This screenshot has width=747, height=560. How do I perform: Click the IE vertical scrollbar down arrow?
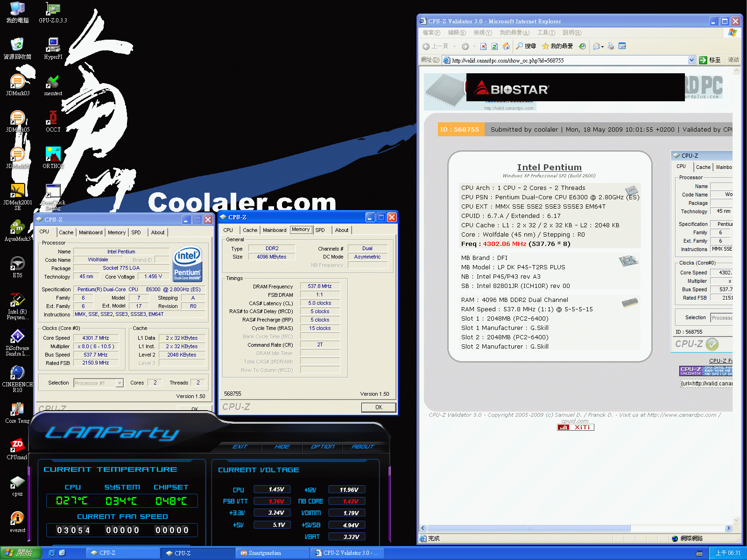coord(737,520)
